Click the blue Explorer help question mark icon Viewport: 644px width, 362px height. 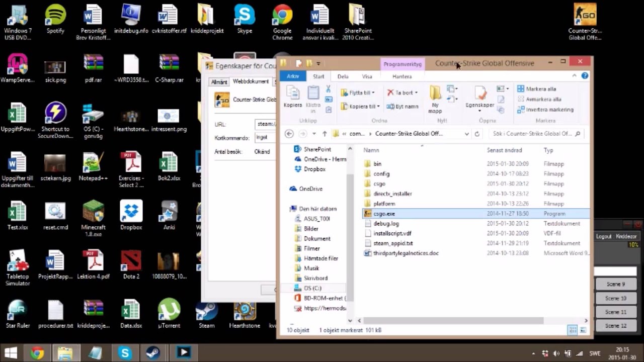[x=585, y=76]
